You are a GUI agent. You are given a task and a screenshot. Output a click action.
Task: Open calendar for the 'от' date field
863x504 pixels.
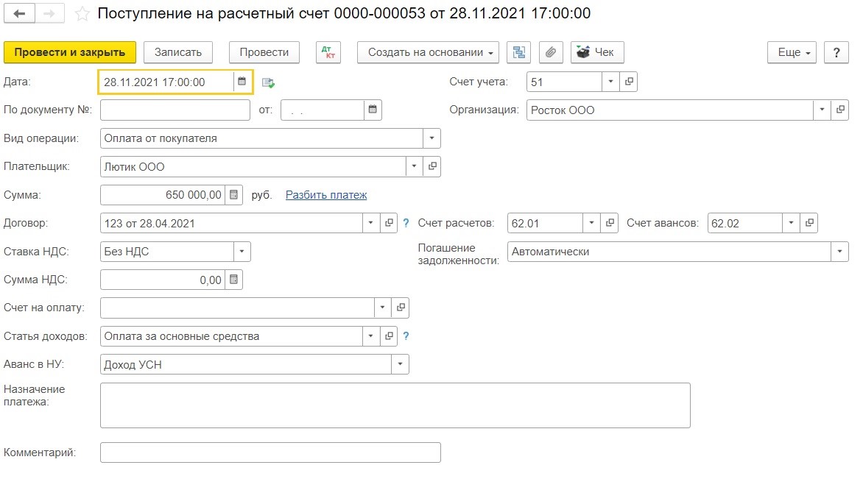coord(373,110)
